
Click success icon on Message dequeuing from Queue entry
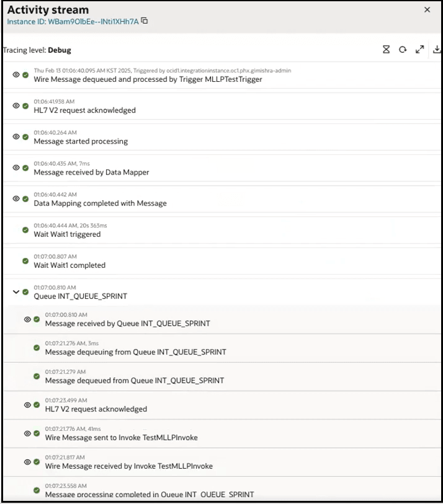(x=36, y=347)
